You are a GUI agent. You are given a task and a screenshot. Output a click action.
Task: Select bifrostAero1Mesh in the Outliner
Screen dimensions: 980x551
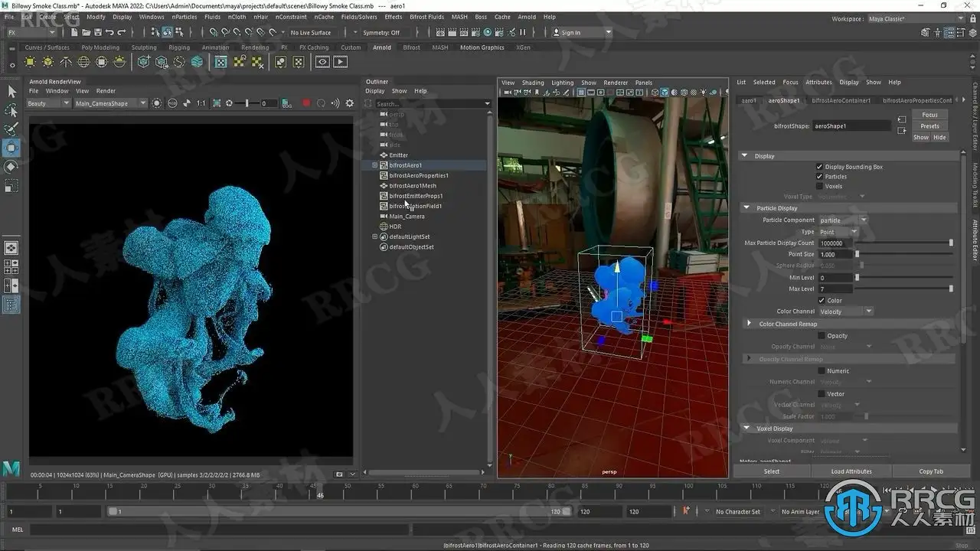coord(412,186)
